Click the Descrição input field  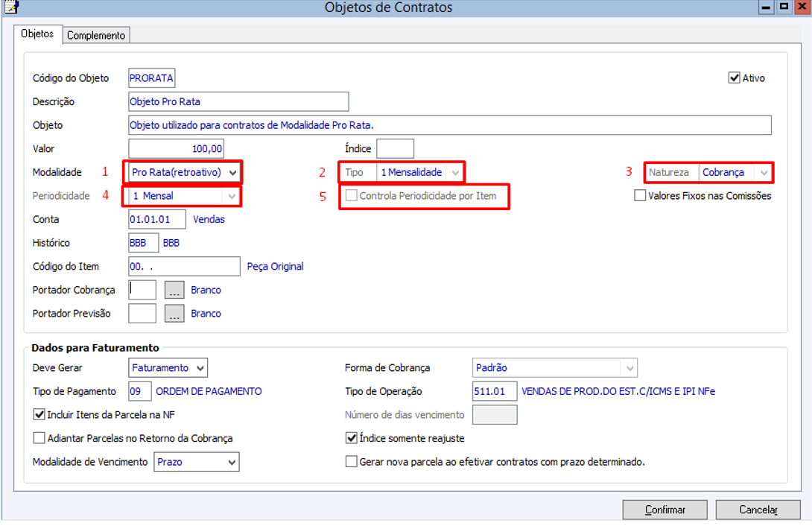238,101
